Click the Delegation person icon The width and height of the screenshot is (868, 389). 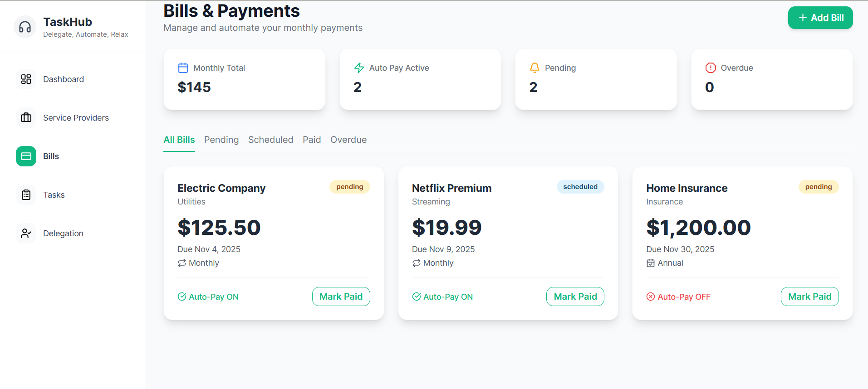[x=26, y=233]
